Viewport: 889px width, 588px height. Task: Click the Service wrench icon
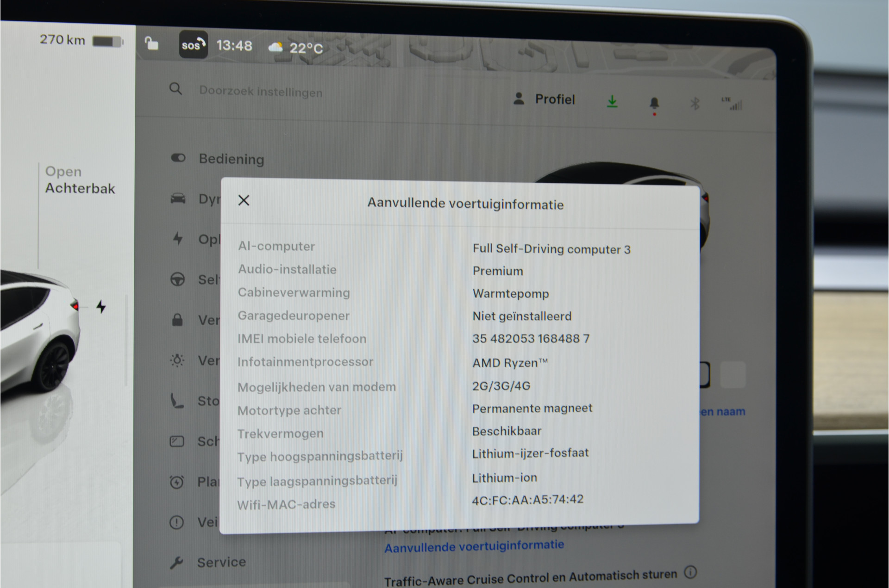pyautogui.click(x=176, y=563)
